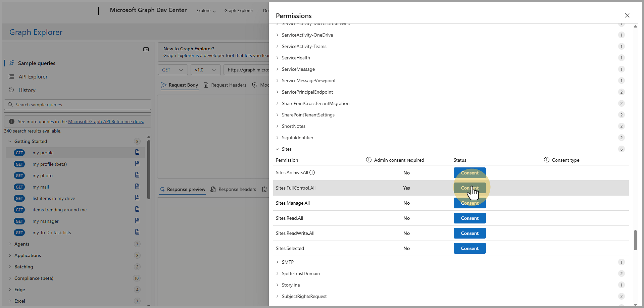Expand the ServiceHealth permission group

pyautogui.click(x=277, y=58)
